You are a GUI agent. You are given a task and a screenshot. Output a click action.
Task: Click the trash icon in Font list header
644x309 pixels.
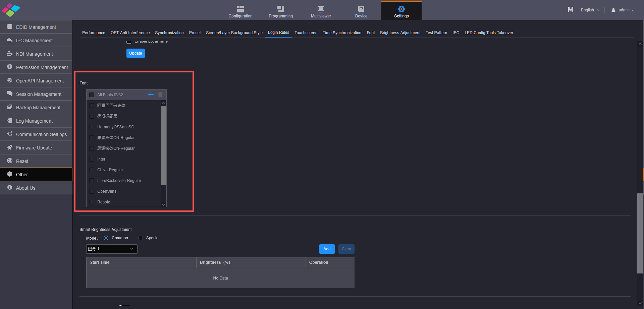[x=160, y=95]
